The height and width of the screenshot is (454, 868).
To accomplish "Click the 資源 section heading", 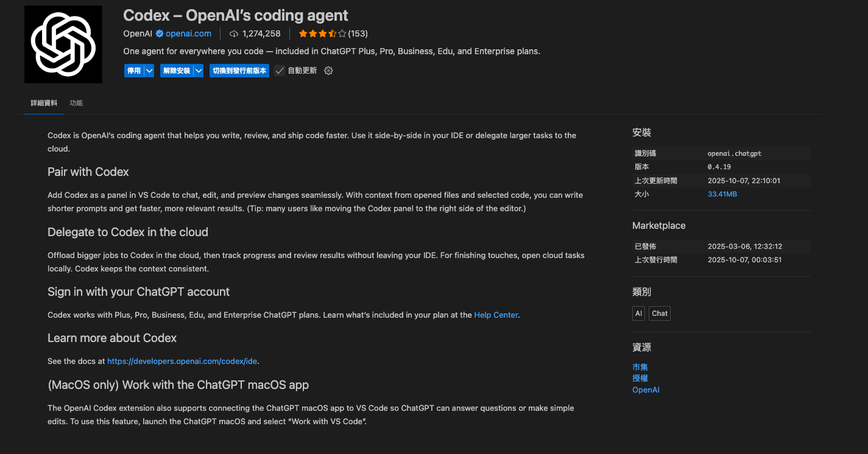I will (642, 347).
